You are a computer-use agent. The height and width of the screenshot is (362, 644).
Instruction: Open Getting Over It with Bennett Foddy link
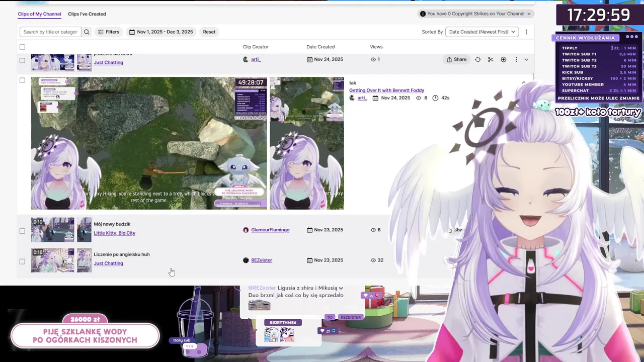coord(386,90)
